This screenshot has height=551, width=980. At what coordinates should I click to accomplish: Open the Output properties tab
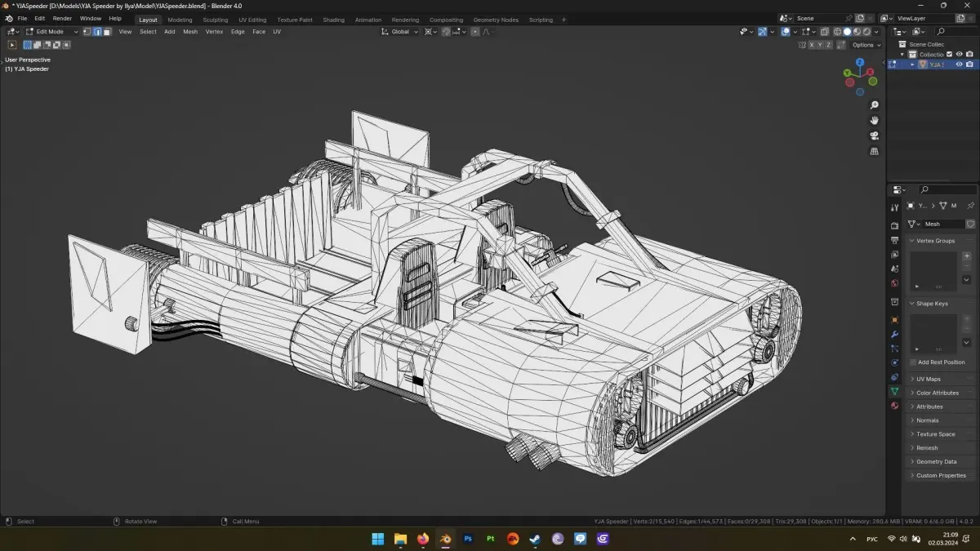(x=894, y=240)
